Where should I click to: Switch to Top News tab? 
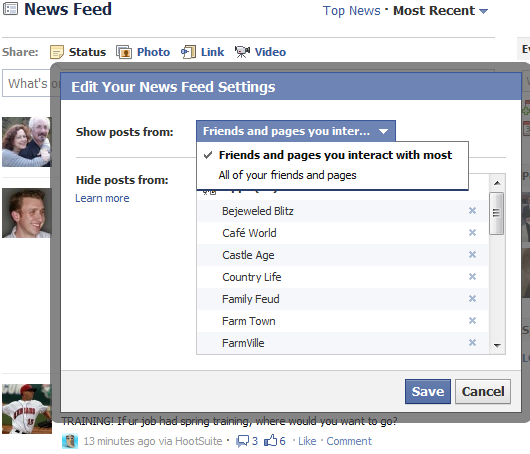tap(352, 11)
